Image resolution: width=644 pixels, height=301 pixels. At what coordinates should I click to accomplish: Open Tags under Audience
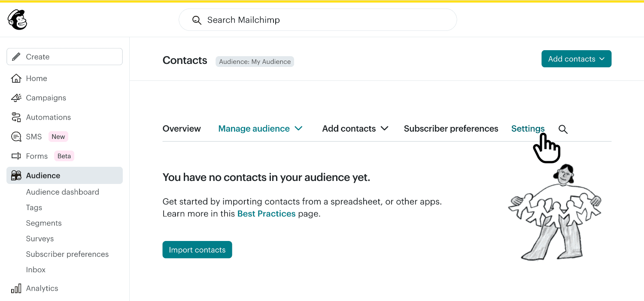click(34, 208)
